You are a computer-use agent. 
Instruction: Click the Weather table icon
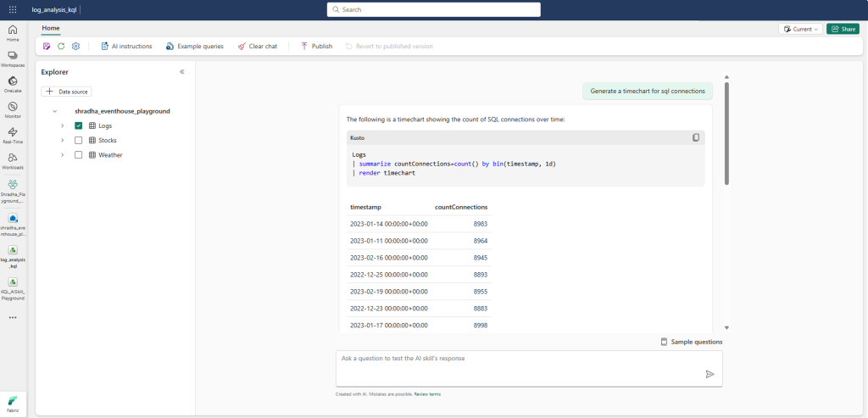pyautogui.click(x=92, y=155)
